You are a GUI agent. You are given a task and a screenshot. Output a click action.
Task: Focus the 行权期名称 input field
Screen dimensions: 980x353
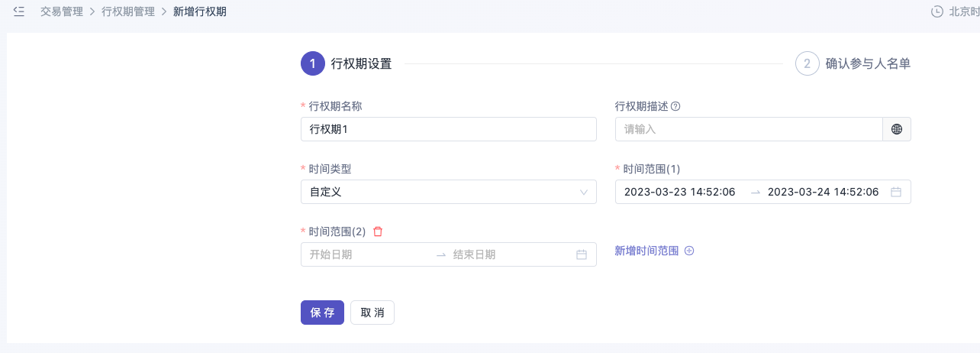tap(449, 129)
